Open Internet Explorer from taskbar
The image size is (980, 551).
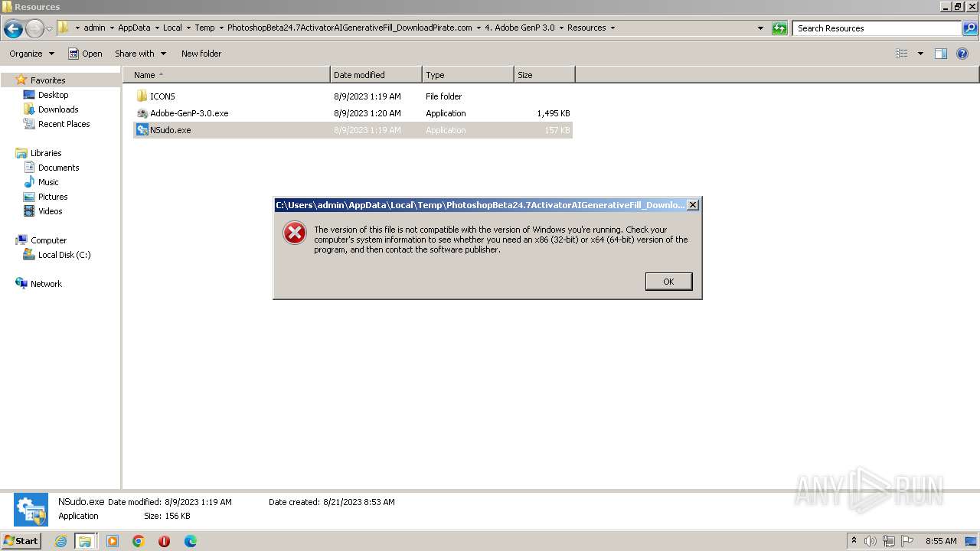[x=60, y=541]
